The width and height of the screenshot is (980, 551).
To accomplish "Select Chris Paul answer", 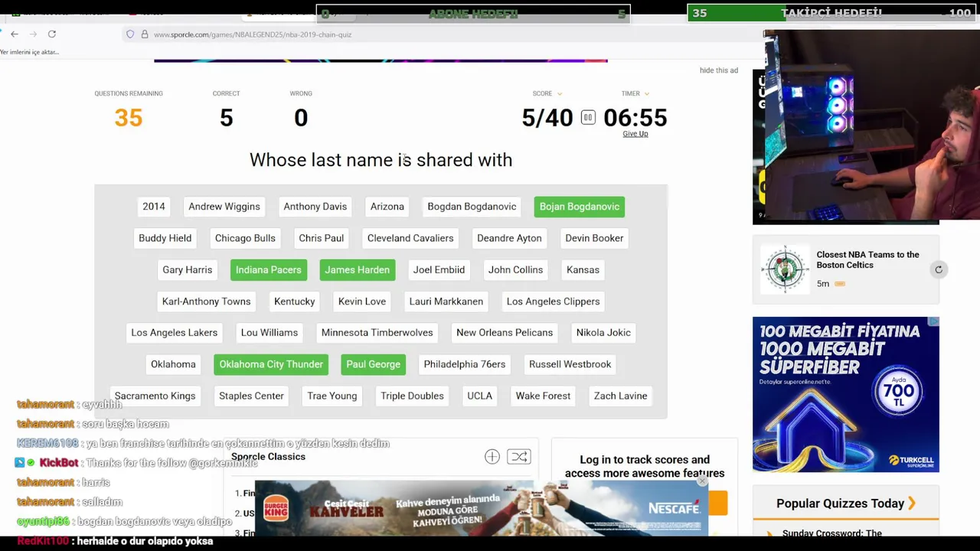I will pos(322,238).
